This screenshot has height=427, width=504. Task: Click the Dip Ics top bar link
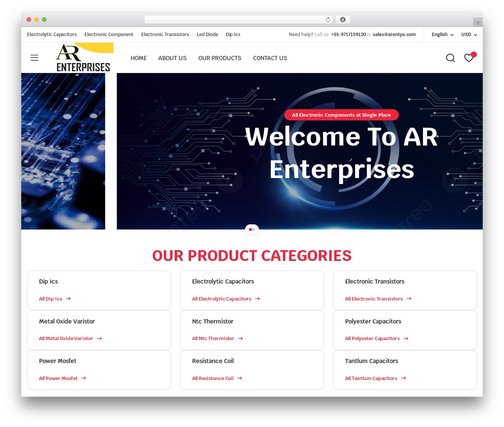pos(233,35)
